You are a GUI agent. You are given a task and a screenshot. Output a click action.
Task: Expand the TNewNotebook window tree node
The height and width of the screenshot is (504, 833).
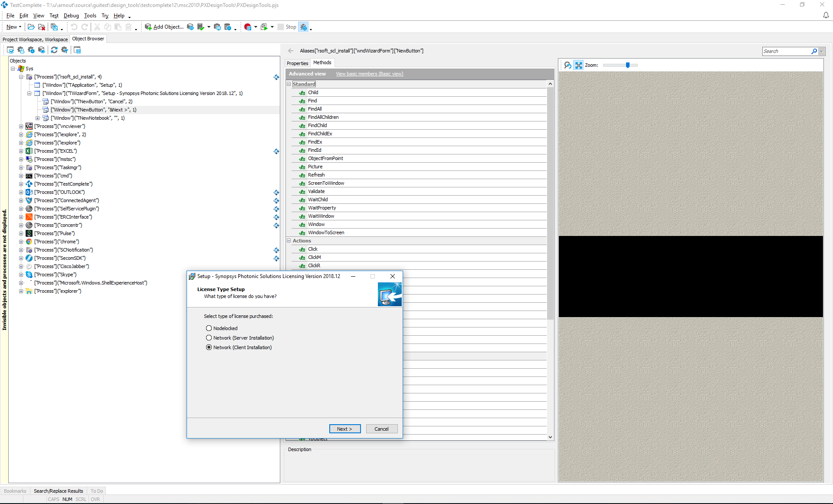(37, 118)
